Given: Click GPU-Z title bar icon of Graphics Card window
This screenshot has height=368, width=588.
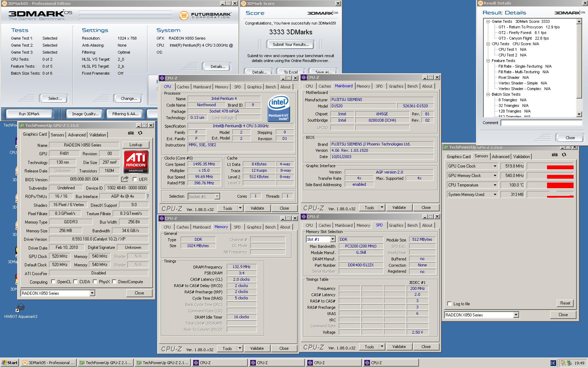Looking at the screenshot, I should pyautogui.click(x=22, y=125).
